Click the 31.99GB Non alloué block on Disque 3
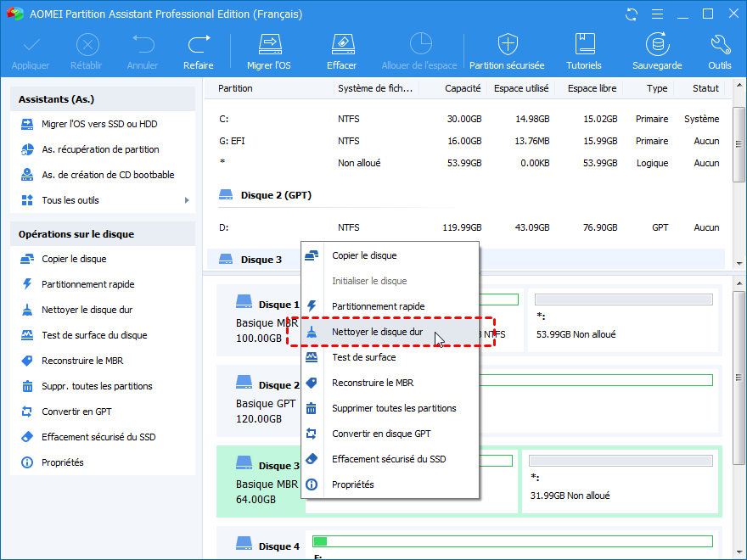The width and height of the screenshot is (747, 560). [x=621, y=481]
